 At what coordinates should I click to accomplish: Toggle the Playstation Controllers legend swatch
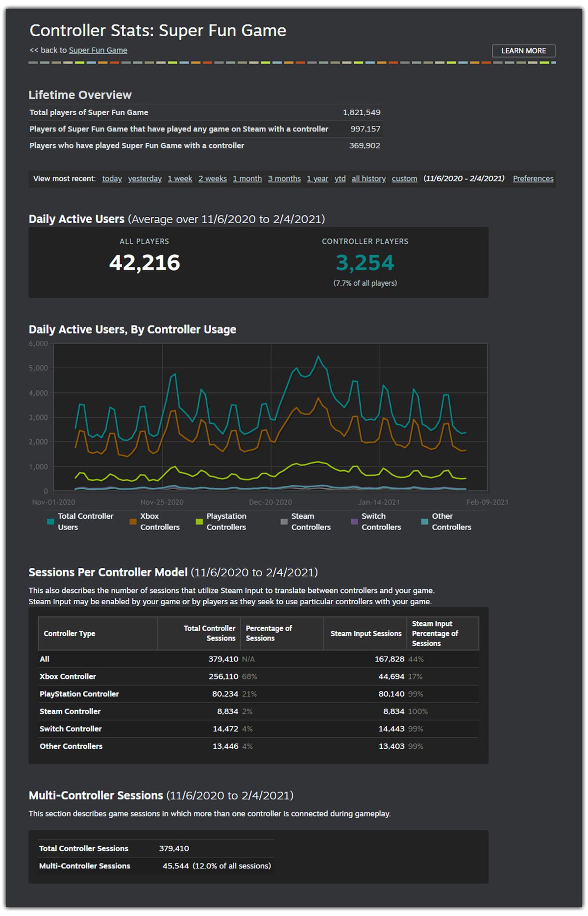click(x=199, y=522)
